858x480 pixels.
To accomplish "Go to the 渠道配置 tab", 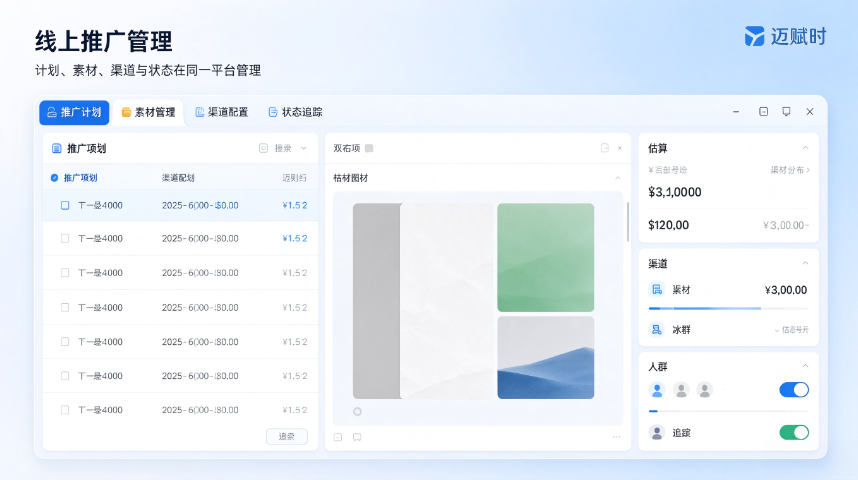I will pyautogui.click(x=222, y=112).
